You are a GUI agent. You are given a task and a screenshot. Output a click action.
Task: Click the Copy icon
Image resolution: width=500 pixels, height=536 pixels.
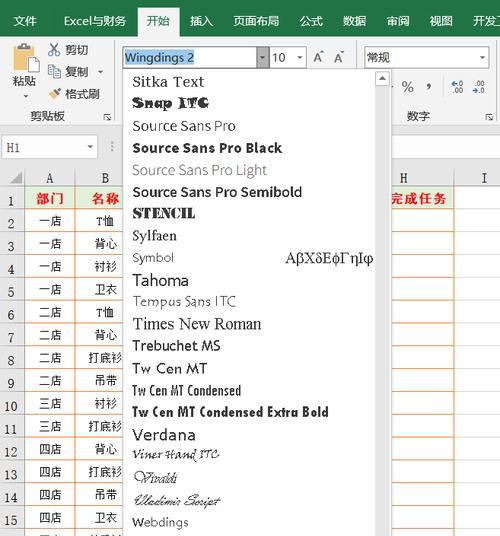tap(54, 71)
